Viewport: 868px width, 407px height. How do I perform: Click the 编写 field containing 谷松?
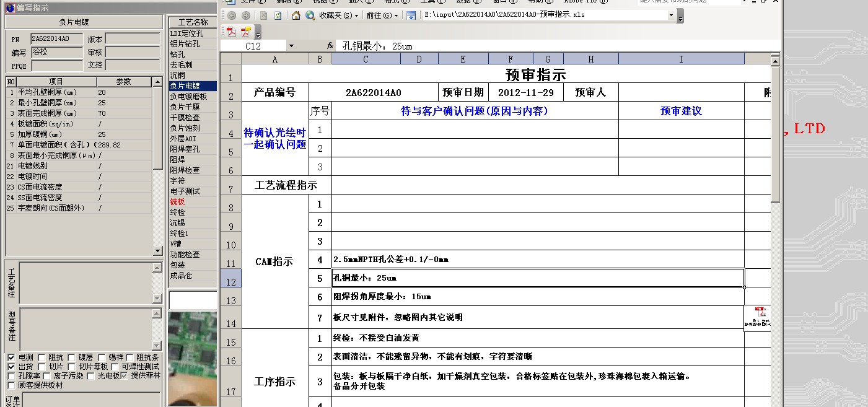pos(56,53)
